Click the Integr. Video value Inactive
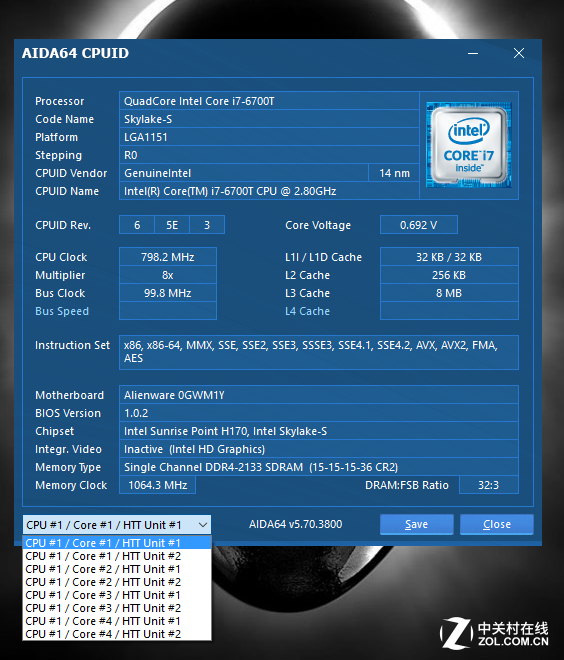Screen dimensions: 564x660 pos(319,449)
